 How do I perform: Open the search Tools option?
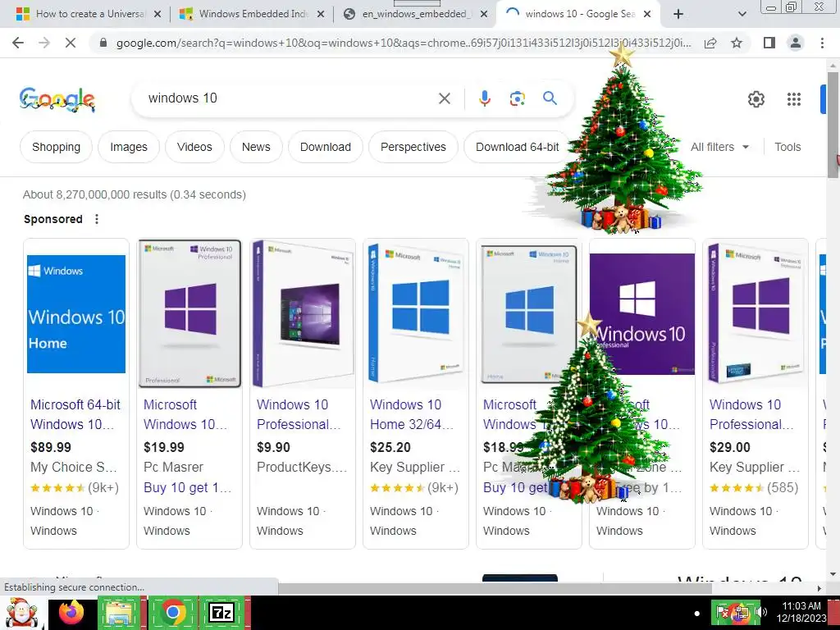[x=787, y=147]
